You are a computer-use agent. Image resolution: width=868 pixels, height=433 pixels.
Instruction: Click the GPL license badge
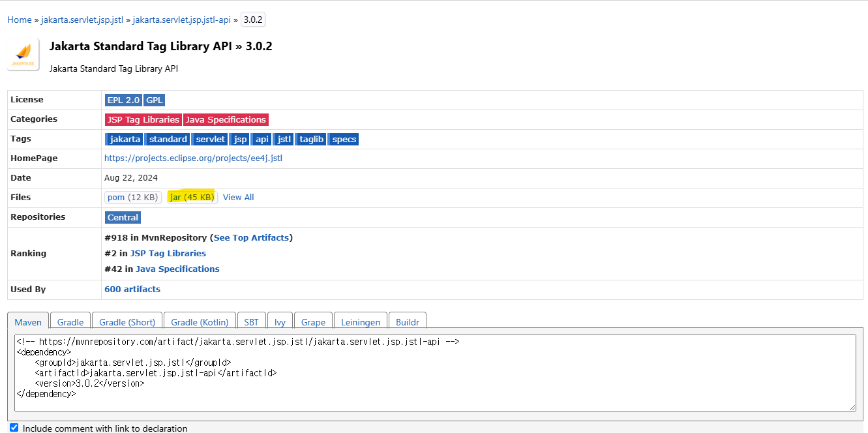coord(155,100)
